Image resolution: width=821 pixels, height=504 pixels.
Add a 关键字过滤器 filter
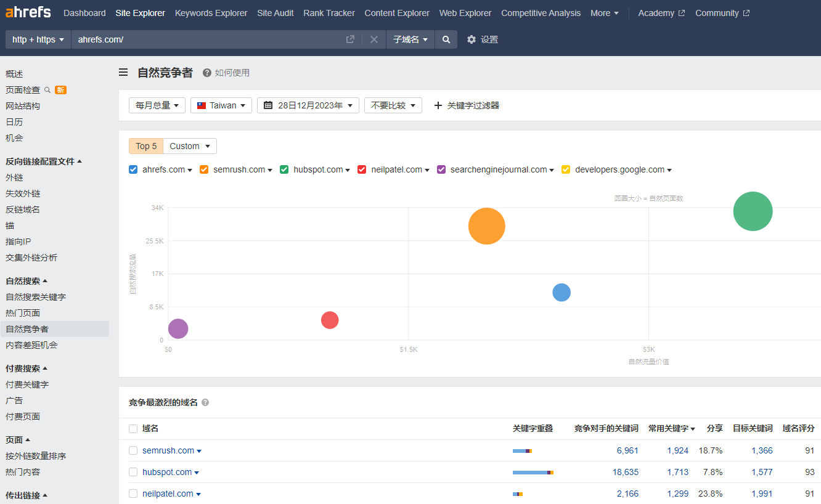pos(467,105)
